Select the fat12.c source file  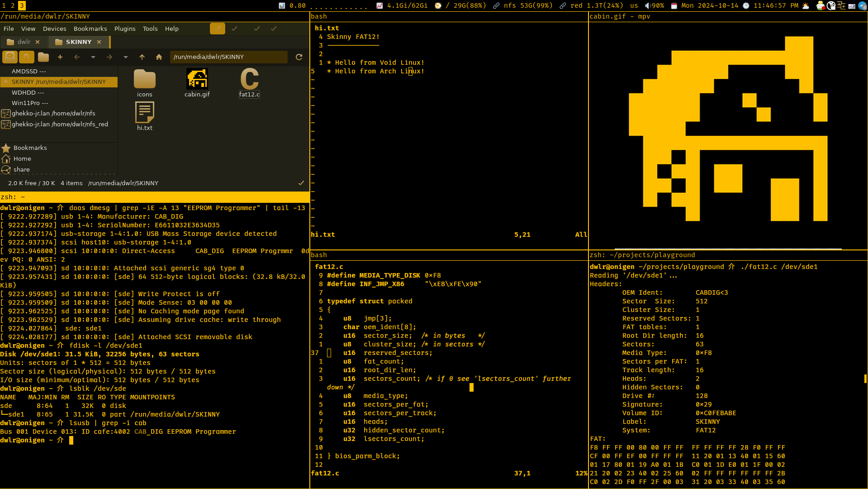coord(250,83)
